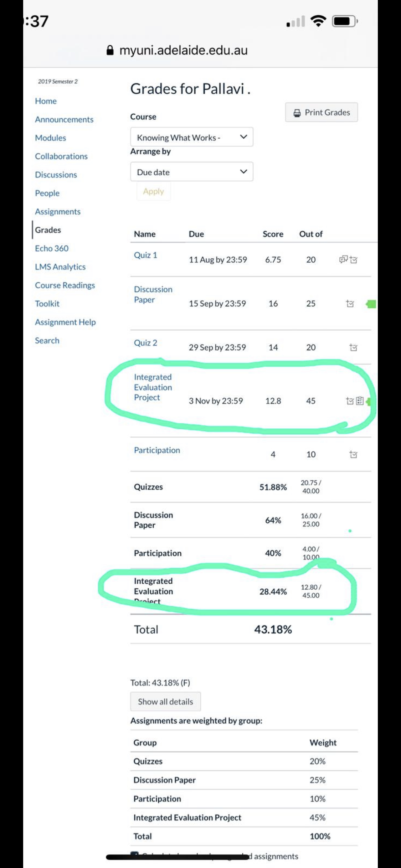Screen dimensions: 401x868
Task: Open comments icon for Quiz 1
Action: coord(343,259)
